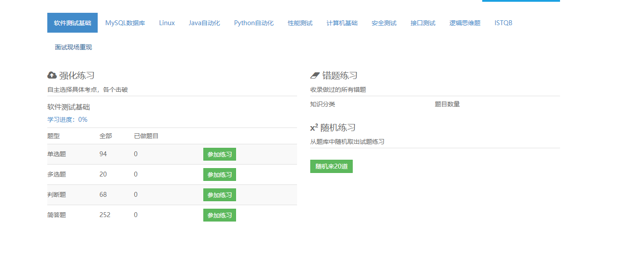Click the 题型 column header
This screenshot has height=259, width=644.
pyautogui.click(x=53, y=136)
